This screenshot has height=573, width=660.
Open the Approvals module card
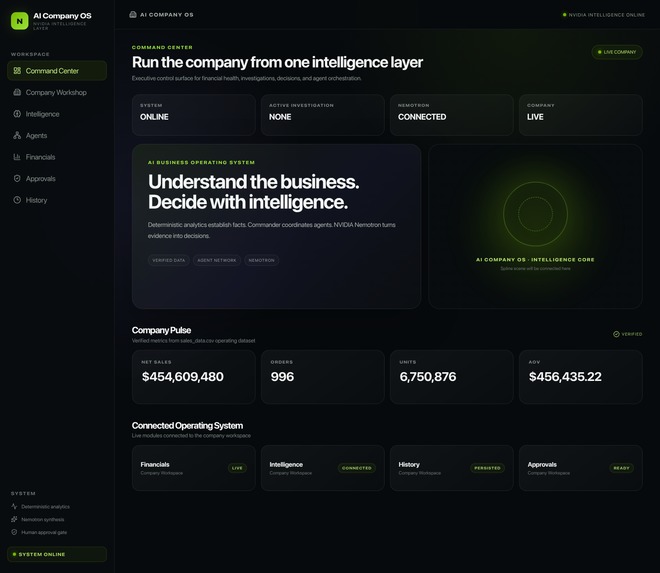pos(581,468)
